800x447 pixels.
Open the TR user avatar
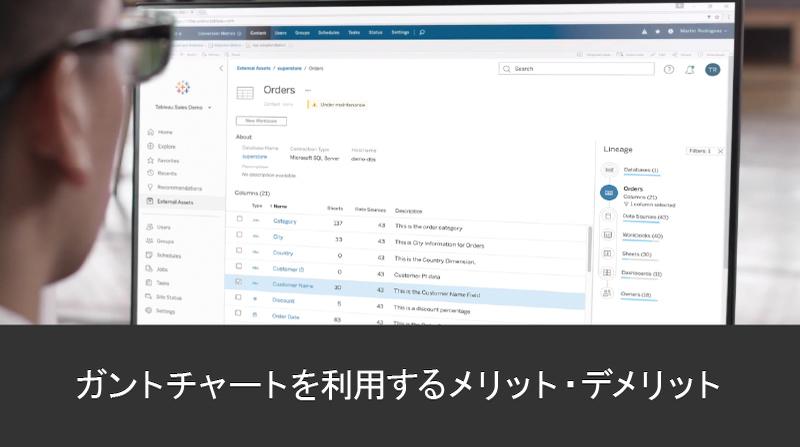[712, 69]
